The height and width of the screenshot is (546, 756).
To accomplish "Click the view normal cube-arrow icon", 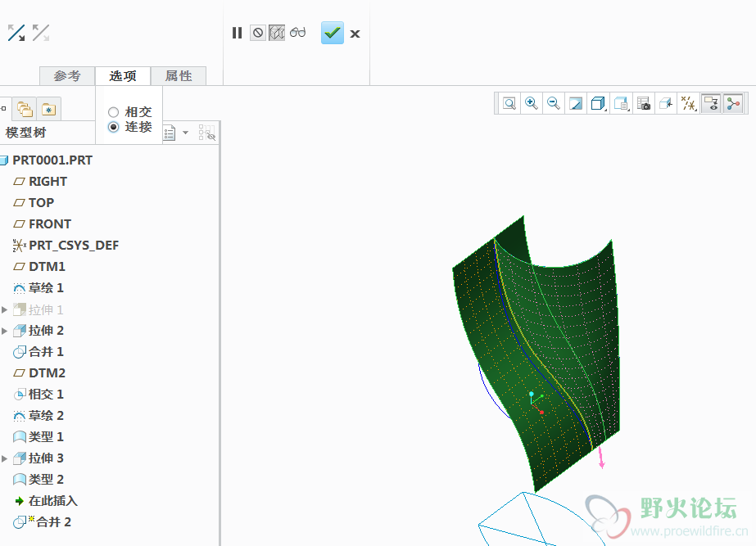I will coord(666,103).
